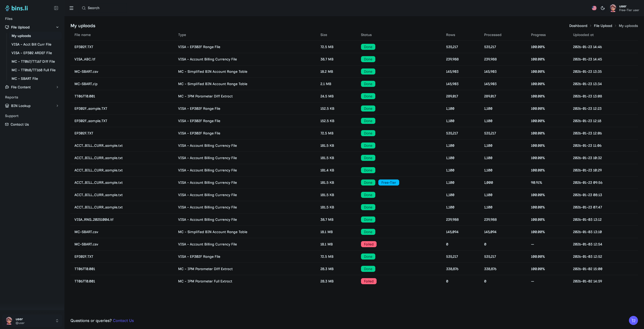Open VISA - Acct Bill Curr File
The image size is (644, 329).
coord(31,44)
